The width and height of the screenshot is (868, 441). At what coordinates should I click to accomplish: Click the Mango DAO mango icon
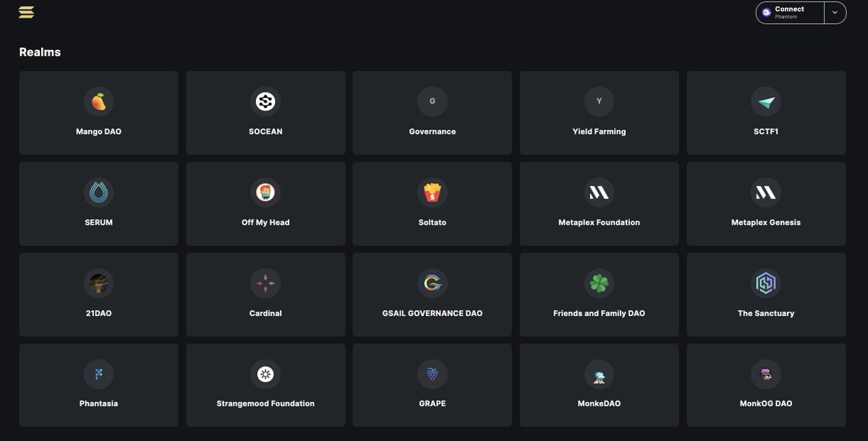pos(99,102)
